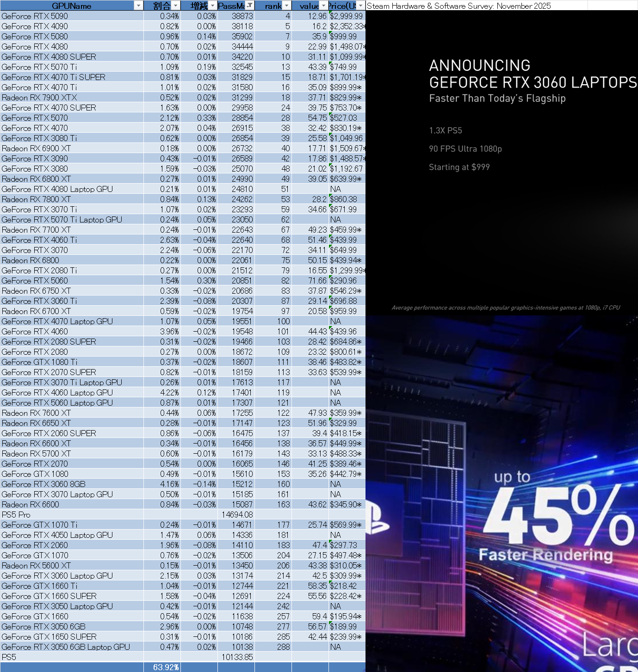Click the RTX 5060 value cell 71.66
Screen dimensions: 638x672
pyautogui.click(x=310, y=281)
